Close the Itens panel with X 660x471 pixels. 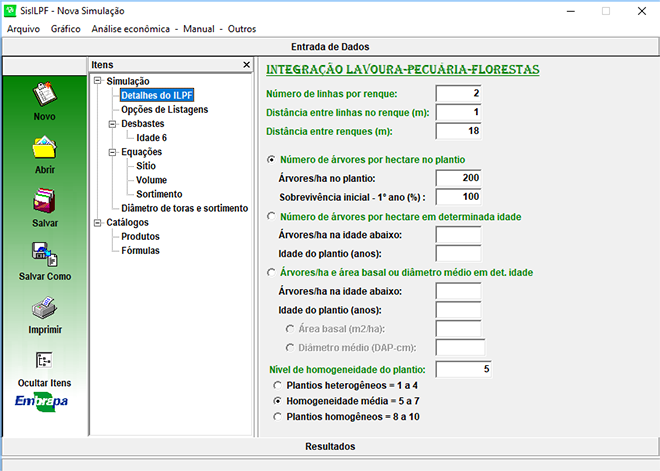tap(247, 64)
